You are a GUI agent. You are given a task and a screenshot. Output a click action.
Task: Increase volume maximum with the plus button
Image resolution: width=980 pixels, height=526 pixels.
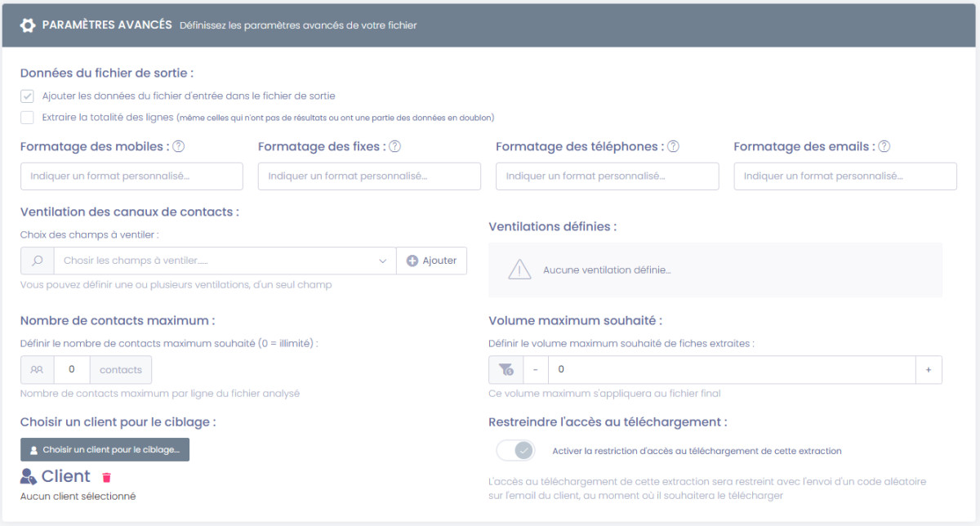tap(929, 370)
